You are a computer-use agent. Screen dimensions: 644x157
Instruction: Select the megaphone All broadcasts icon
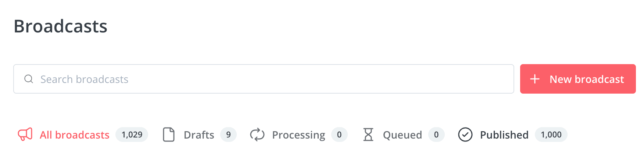tap(25, 135)
